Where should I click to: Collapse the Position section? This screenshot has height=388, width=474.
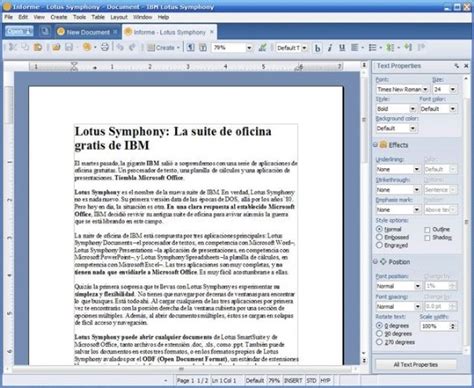pos(375,262)
